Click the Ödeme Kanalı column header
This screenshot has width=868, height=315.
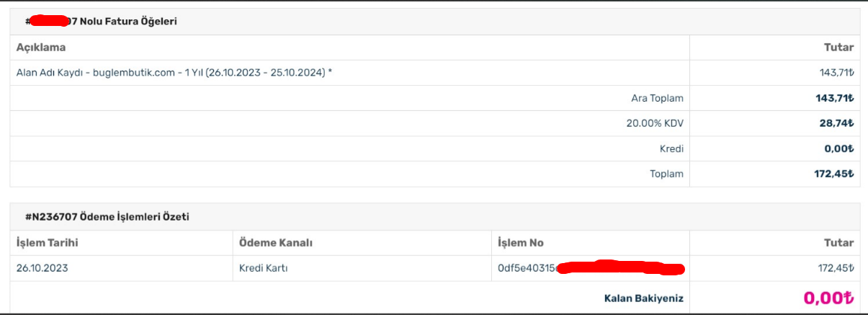point(276,243)
